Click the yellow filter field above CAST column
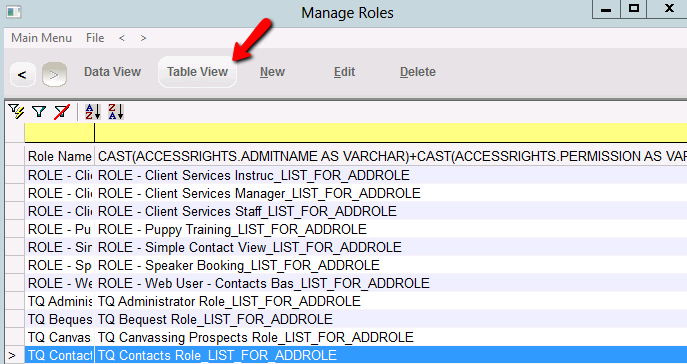This screenshot has width=687, height=364. (x=391, y=133)
